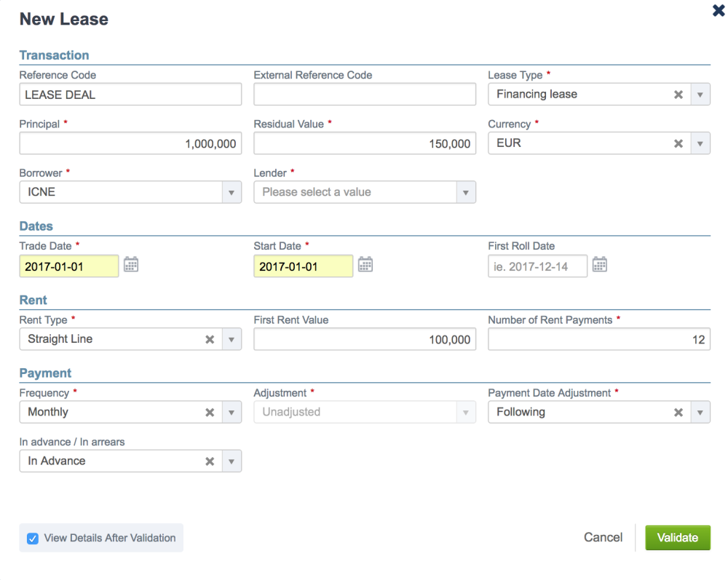The image size is (728, 580).
Task: Open the Borrower dropdown
Action: tap(232, 193)
